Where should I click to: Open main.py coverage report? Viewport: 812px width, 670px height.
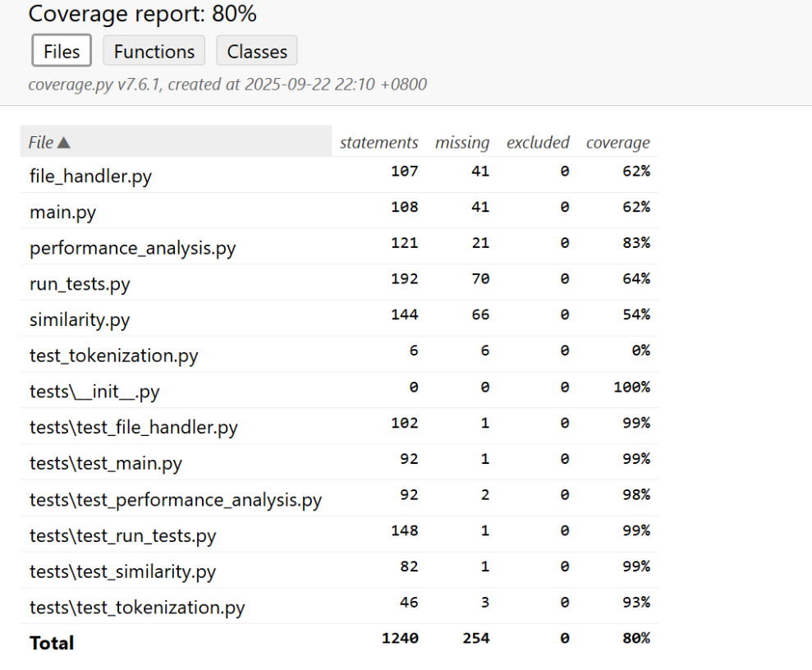62,213
